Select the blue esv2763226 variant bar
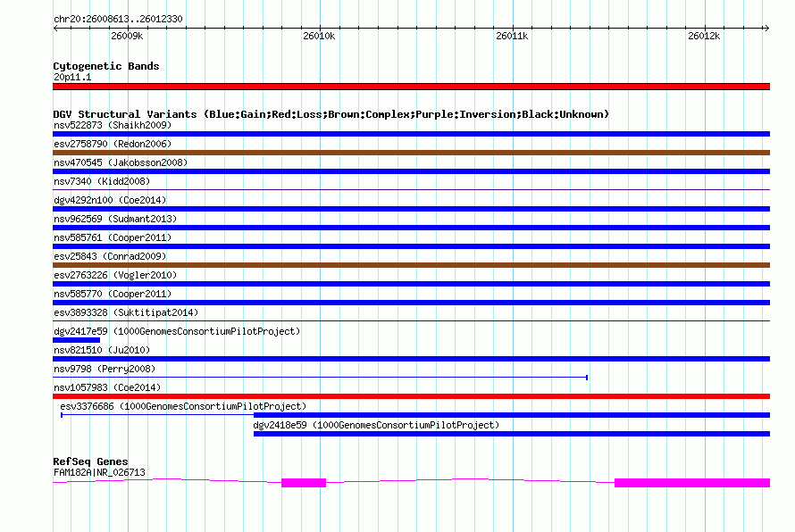Screen dimensions: 795x532 pyautogui.click(x=411, y=284)
